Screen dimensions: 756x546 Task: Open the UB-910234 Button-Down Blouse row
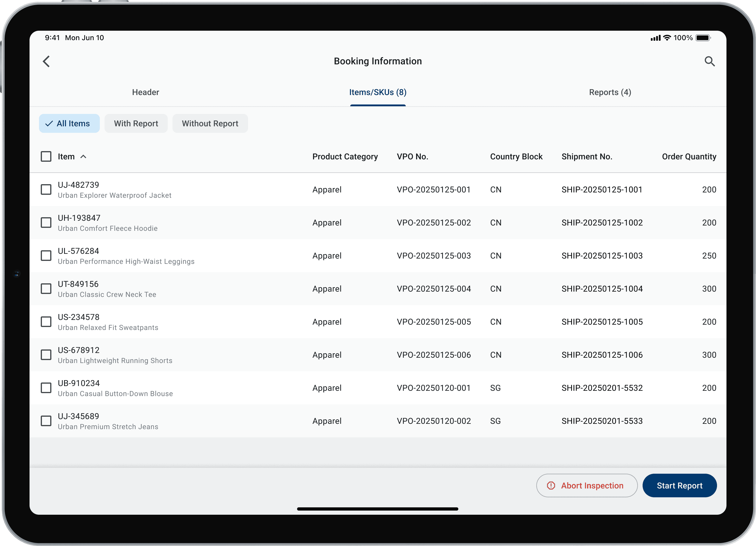pos(115,388)
